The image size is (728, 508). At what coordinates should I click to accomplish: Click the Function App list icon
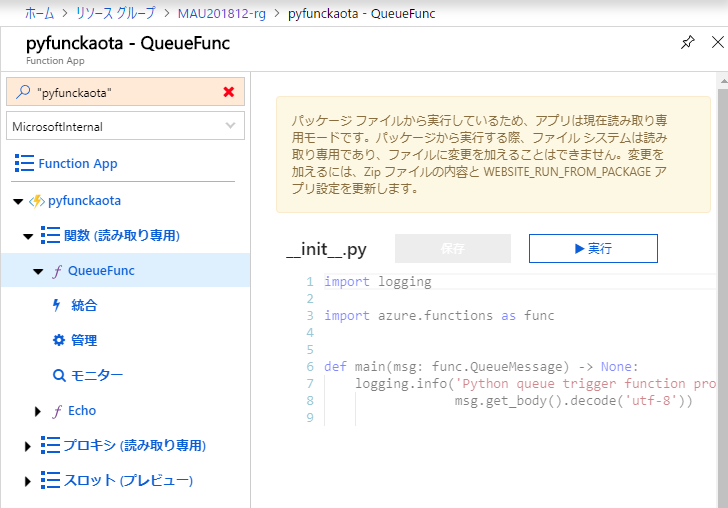24,163
